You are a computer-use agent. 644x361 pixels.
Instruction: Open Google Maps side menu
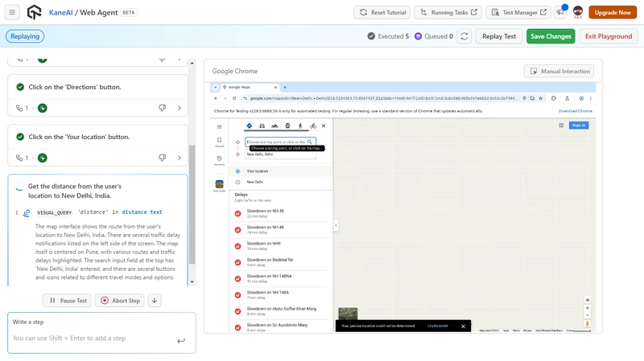click(x=219, y=127)
